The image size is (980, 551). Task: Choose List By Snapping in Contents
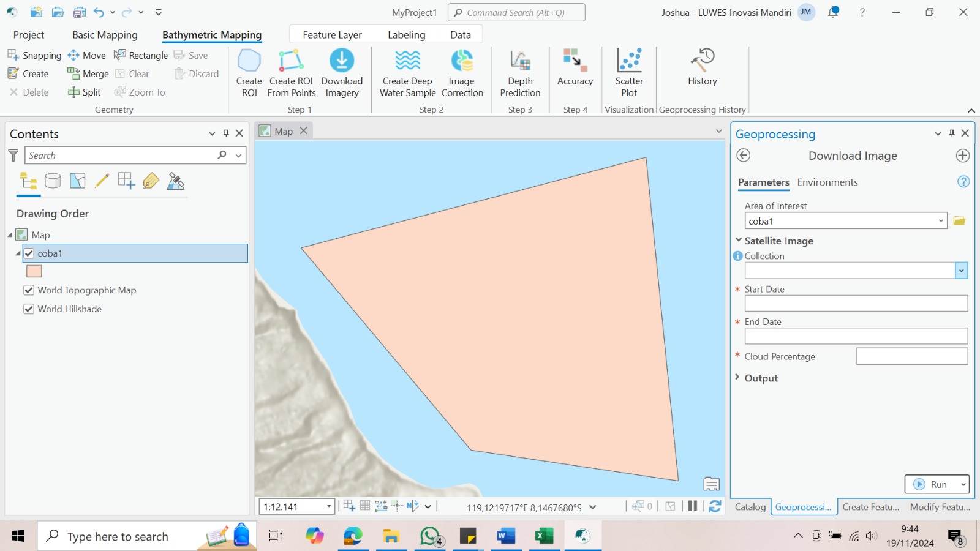pyautogui.click(x=126, y=181)
